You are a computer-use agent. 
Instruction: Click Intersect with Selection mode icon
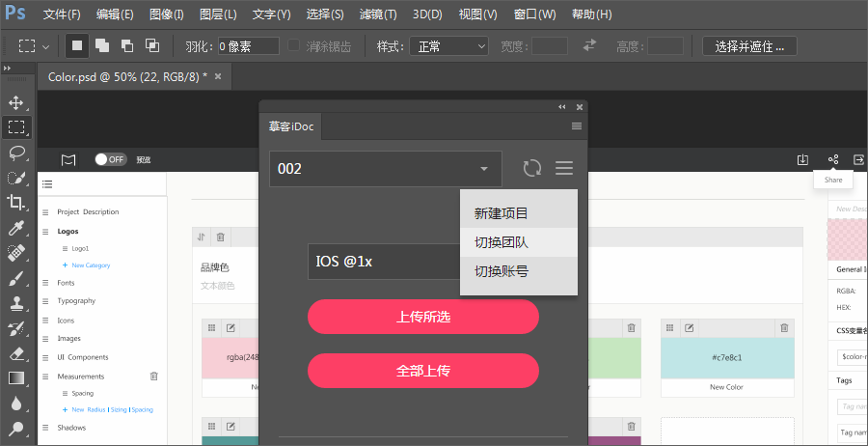pyautogui.click(x=151, y=46)
